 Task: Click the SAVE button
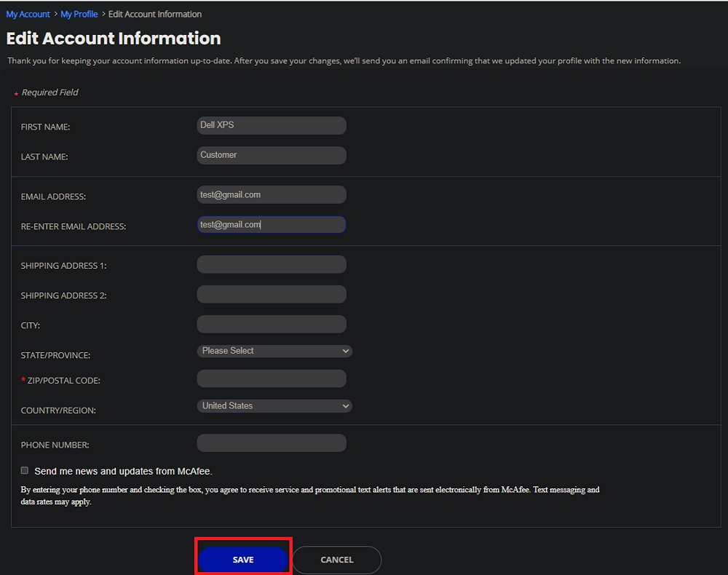point(243,559)
